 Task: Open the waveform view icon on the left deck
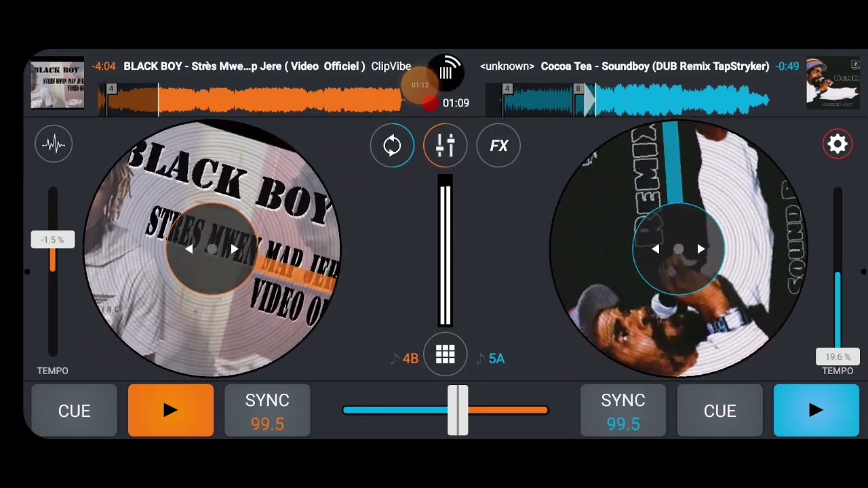tap(54, 144)
